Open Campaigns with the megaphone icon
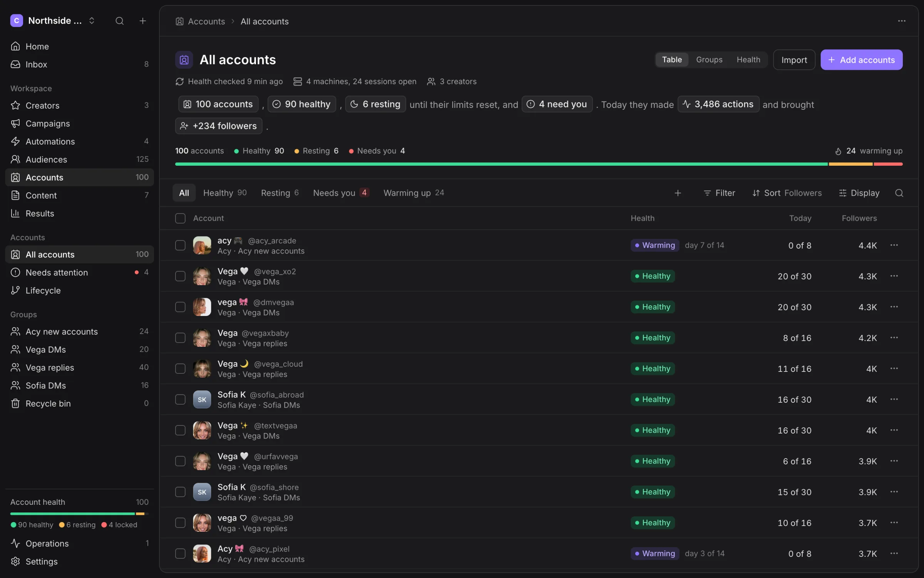The height and width of the screenshot is (578, 924). pos(79,123)
